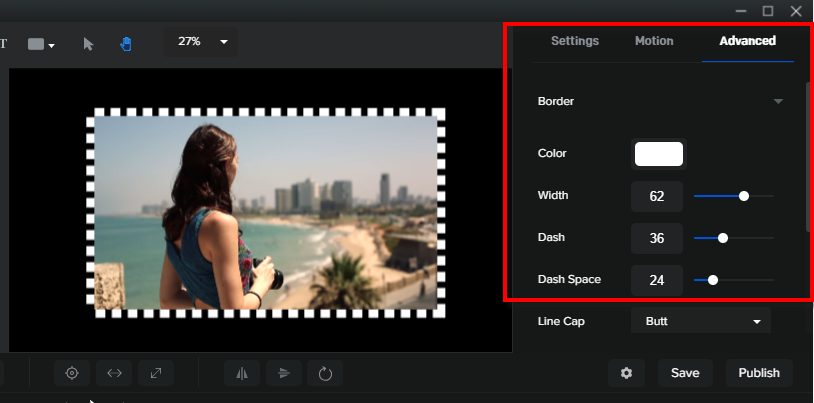Click the Publish button
Viewport: 814px width, 403px height.
tap(759, 373)
